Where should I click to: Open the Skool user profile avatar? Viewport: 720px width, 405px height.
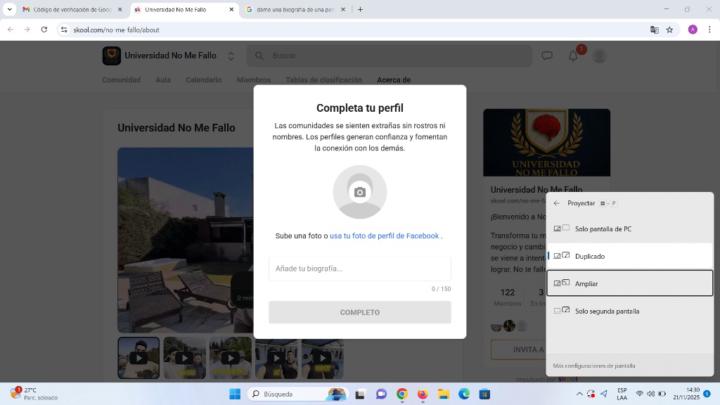[x=599, y=56]
